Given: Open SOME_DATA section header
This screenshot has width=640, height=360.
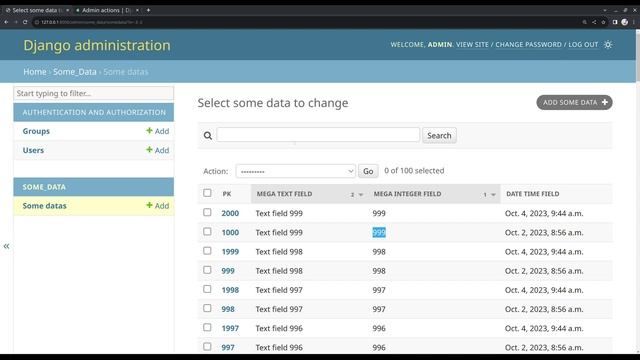Looking at the screenshot, I should click(44, 187).
